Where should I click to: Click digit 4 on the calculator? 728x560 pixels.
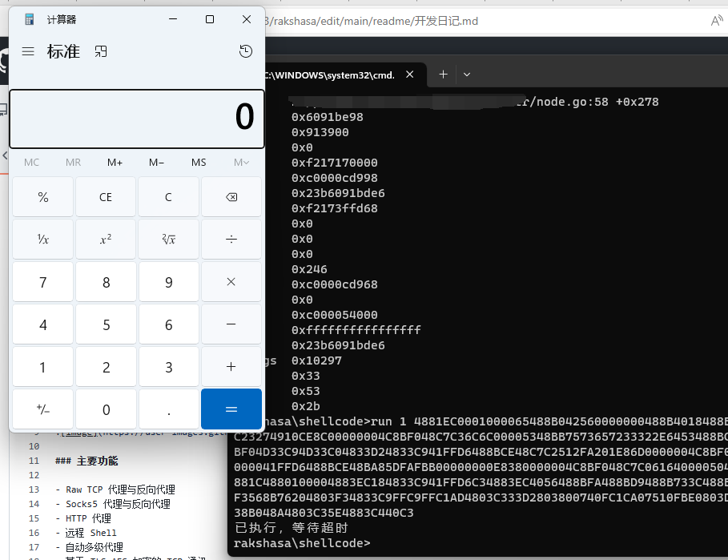(x=42, y=324)
